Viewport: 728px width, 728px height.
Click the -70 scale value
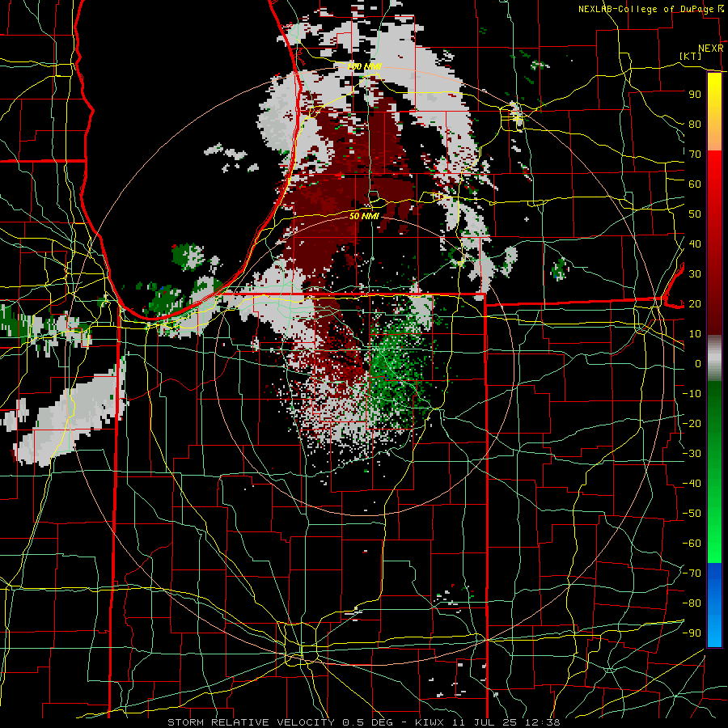(x=692, y=574)
